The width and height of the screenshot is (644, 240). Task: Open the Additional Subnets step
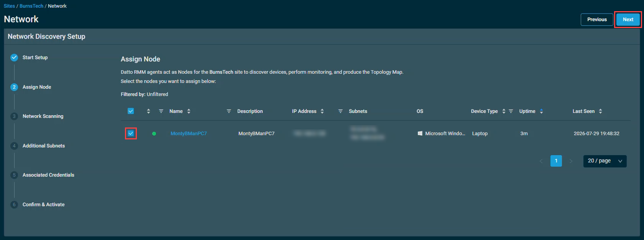click(x=44, y=146)
